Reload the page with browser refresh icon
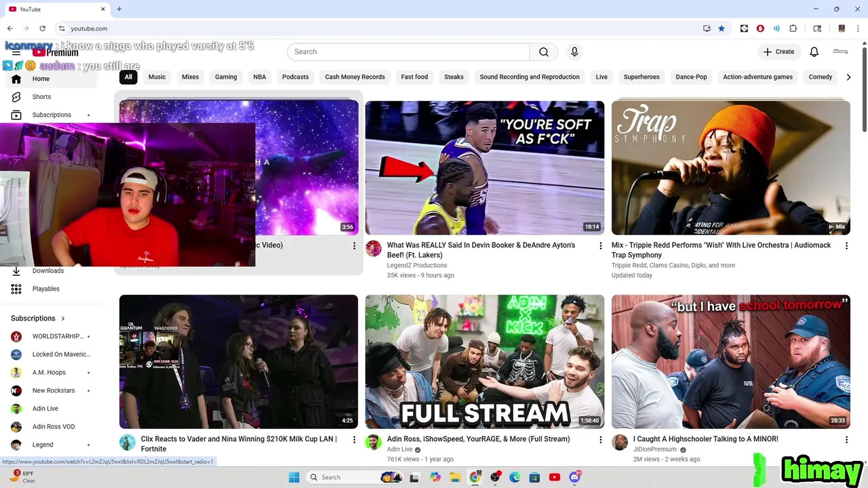 click(x=42, y=28)
